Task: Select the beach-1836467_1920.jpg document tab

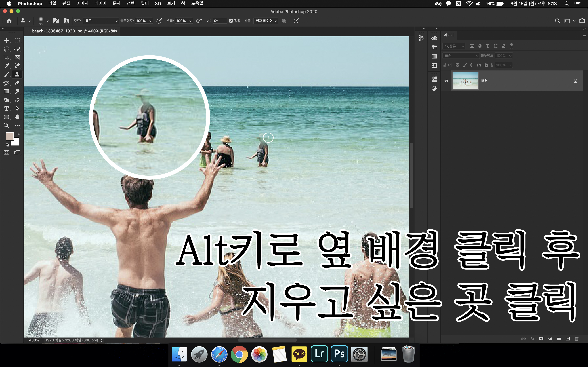Action: pyautogui.click(x=74, y=31)
